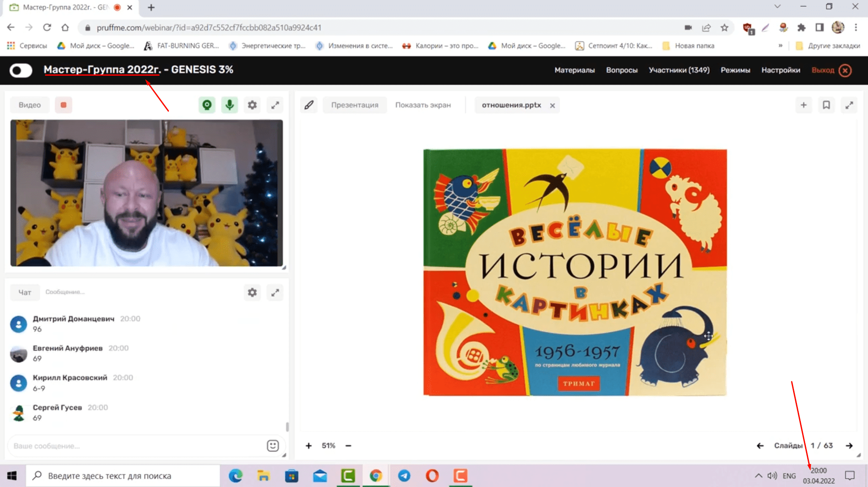Viewport: 868px width, 487px height.
Task: Click the Показать экран button
Action: pos(423,105)
